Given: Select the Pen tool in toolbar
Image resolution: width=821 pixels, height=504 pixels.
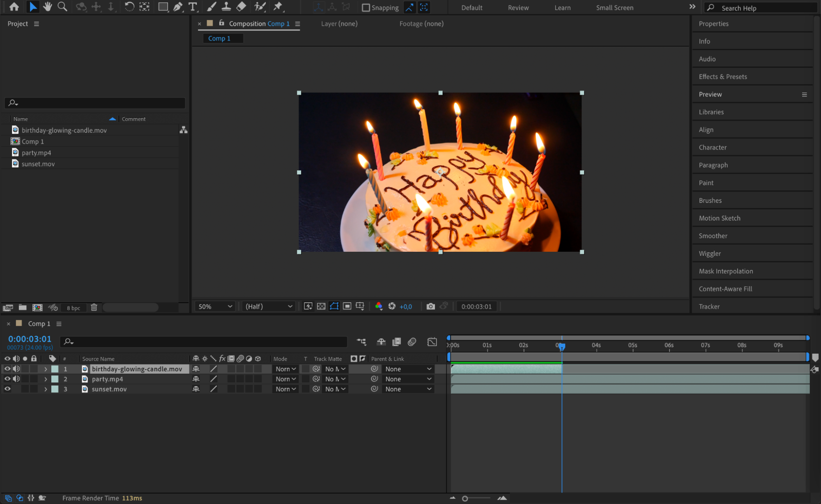Looking at the screenshot, I should [x=178, y=7].
